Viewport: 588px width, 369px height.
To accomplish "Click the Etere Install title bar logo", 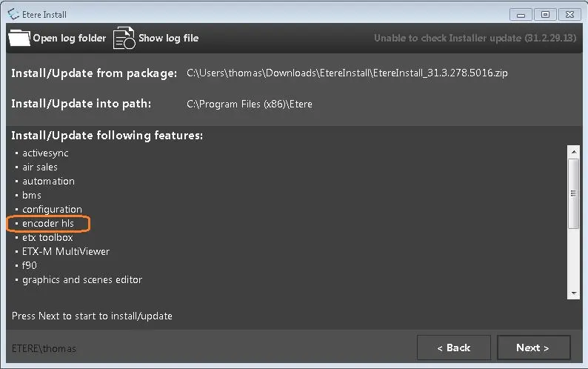I will point(12,13).
